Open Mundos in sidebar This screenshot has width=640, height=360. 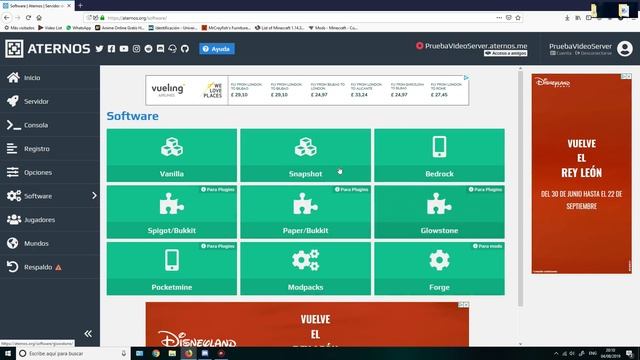tap(50, 243)
